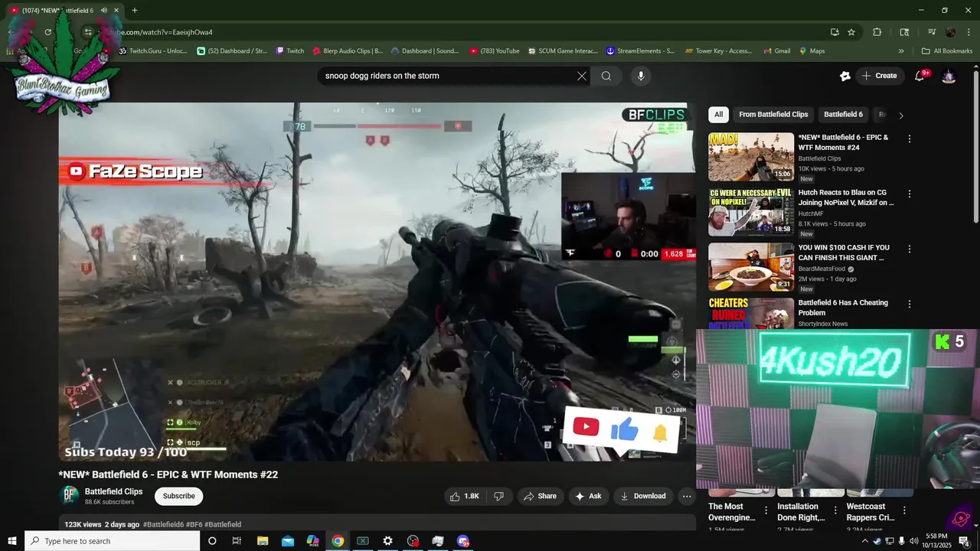Image resolution: width=980 pixels, height=551 pixels.
Task: Open SCUM Game Interac... bookmark
Action: (x=562, y=51)
